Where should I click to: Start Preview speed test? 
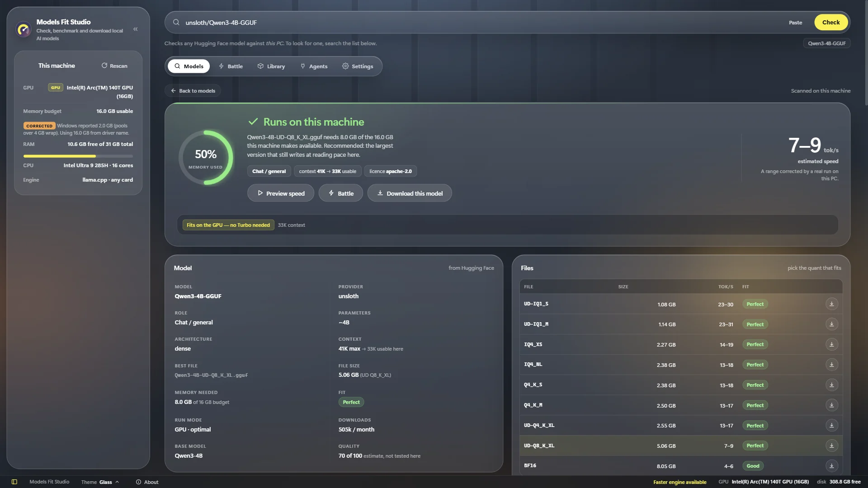281,193
